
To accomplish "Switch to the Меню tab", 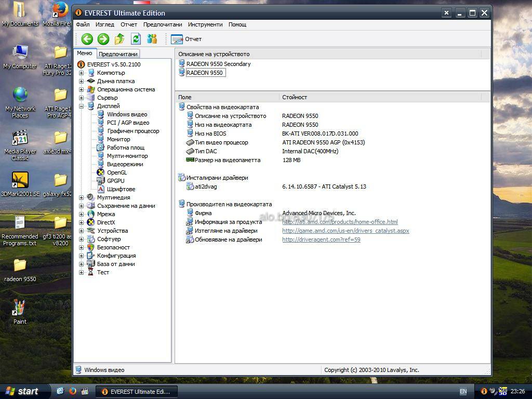I will 85,53.
